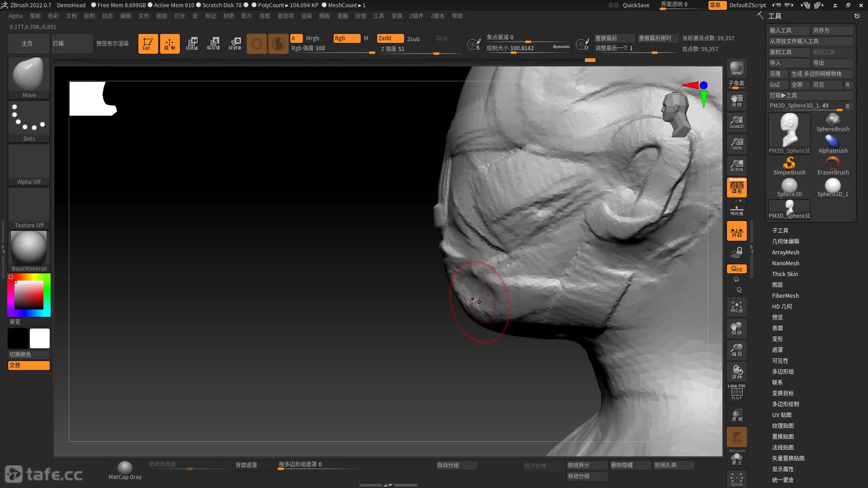Select the AlphaBrush tool
Image resolution: width=868 pixels, height=488 pixels.
tap(833, 144)
